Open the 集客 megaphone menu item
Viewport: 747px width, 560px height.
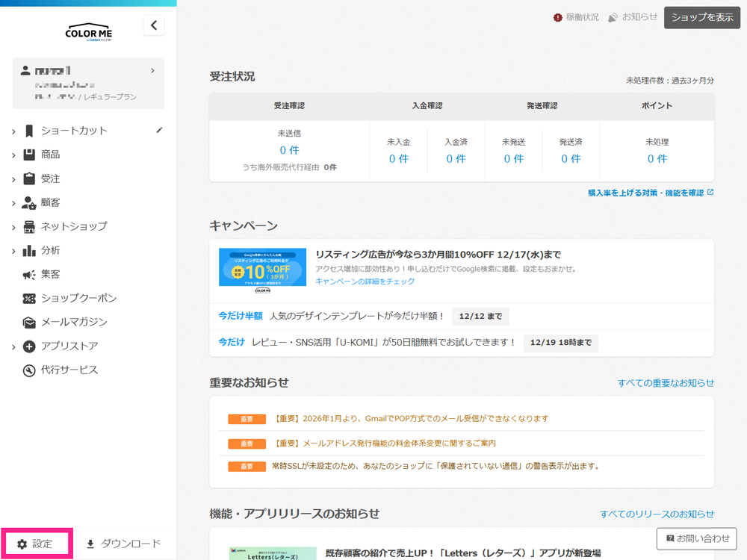[50, 274]
